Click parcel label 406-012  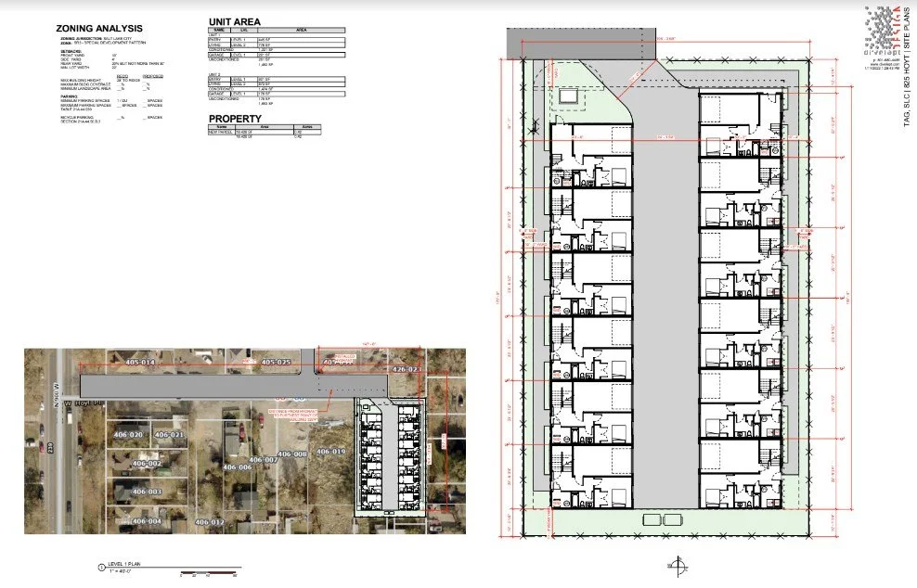click(x=210, y=522)
